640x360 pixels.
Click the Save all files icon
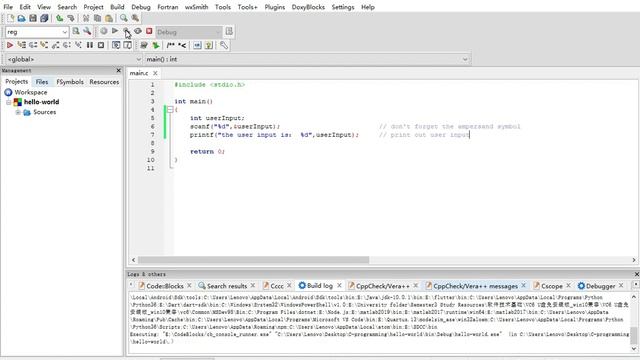click(x=44, y=18)
